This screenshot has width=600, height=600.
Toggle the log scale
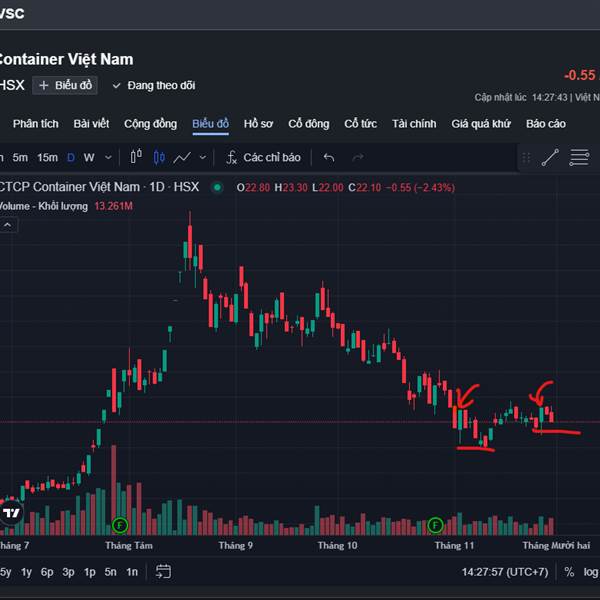590,572
